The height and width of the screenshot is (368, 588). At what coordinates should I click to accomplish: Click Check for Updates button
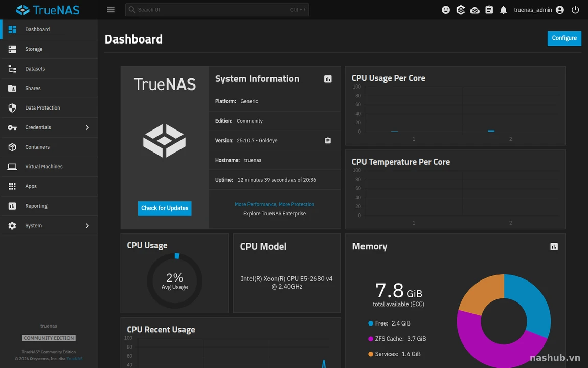coord(165,208)
